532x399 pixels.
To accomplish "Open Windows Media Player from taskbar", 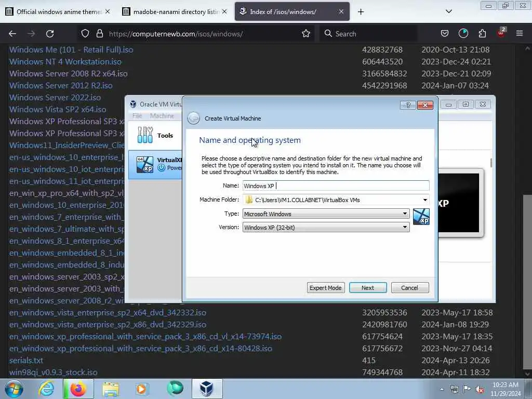I will click(142, 389).
